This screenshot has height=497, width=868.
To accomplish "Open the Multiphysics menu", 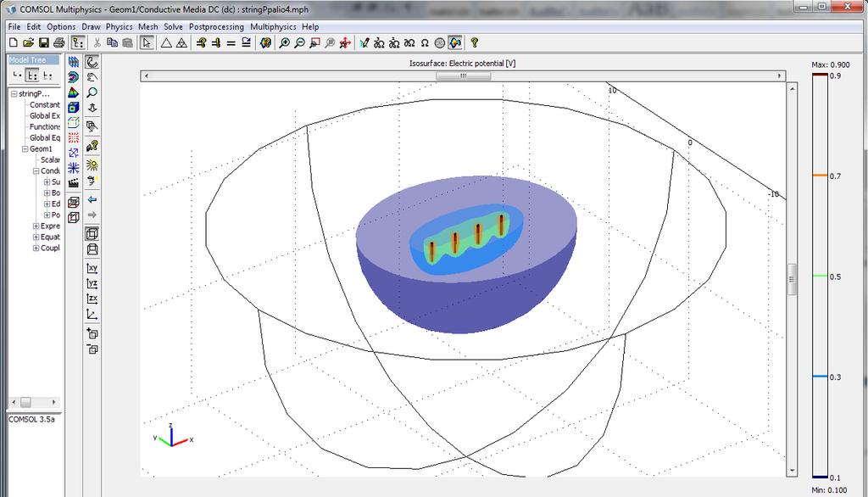I will click(273, 26).
